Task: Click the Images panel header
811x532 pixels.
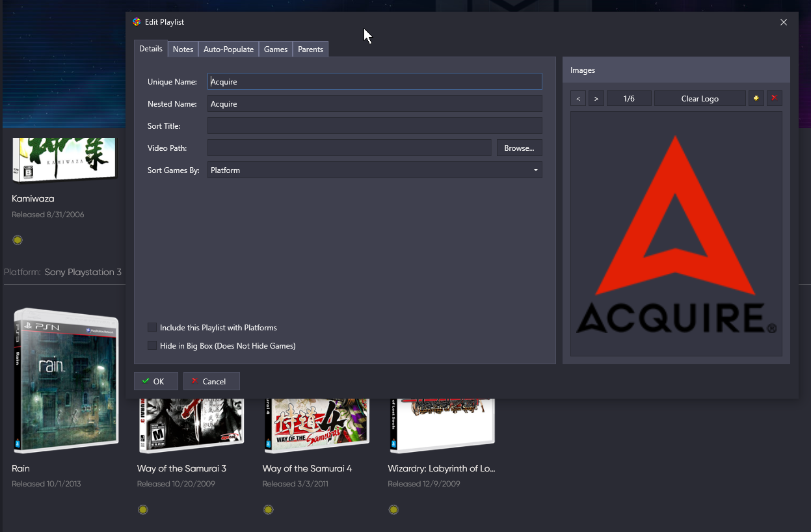Action: coord(676,70)
